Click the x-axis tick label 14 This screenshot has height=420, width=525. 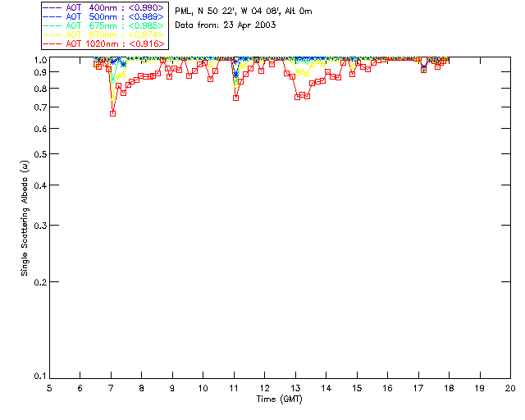click(326, 388)
